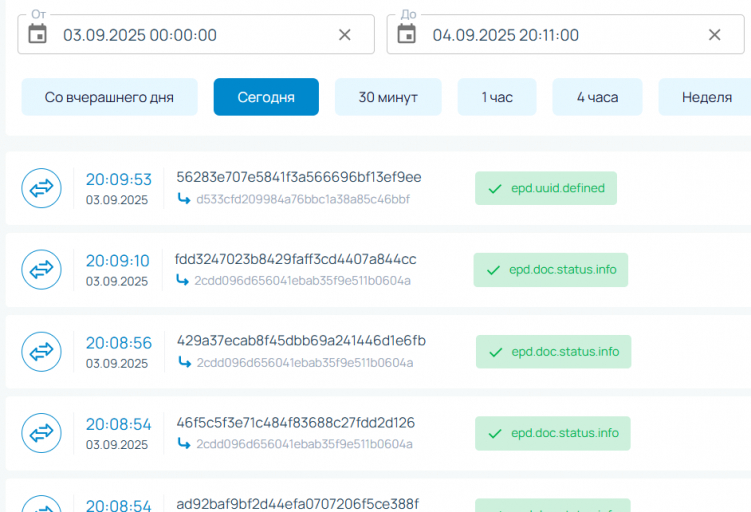Screen dimensions: 751x512
Task: Click epd.doc.status.info badge of 46f5c5f3e71c484f83688c27fdd2d126 row
Action: click(x=553, y=433)
